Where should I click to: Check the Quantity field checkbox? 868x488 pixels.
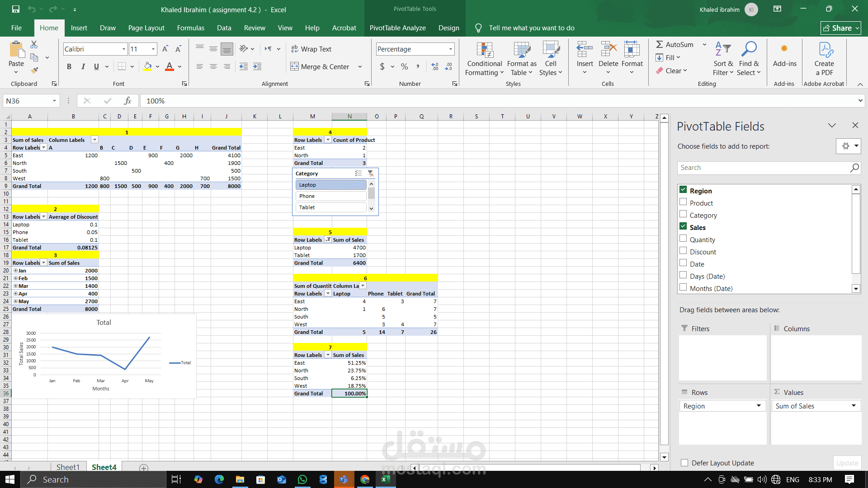pyautogui.click(x=683, y=239)
